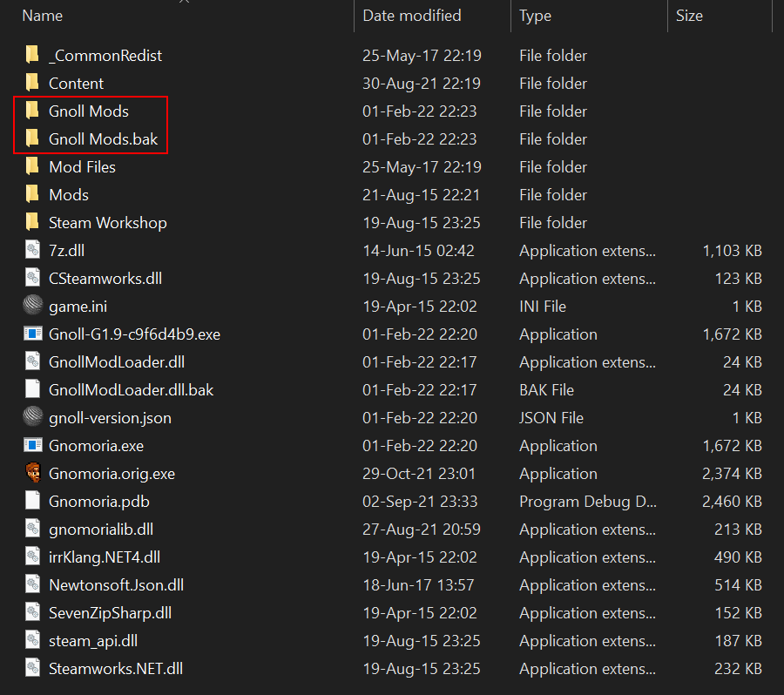
Task: Click the INI File type cell
Action: 543,307
